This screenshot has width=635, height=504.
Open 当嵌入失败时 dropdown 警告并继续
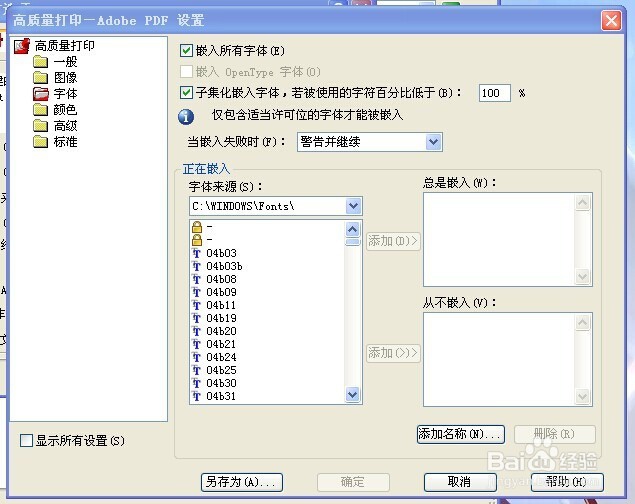[370, 142]
